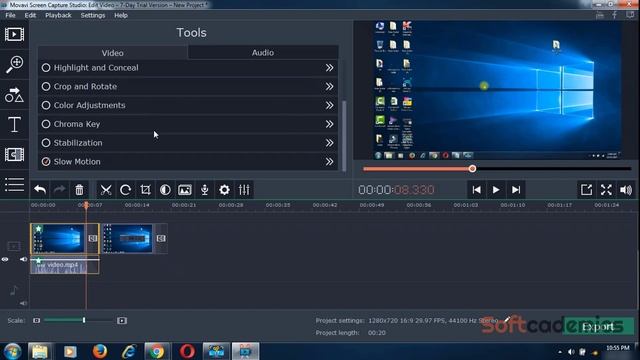Image resolution: width=640 pixels, height=360 pixels.
Task: Toggle video track visibility eye icon
Action: (5, 259)
